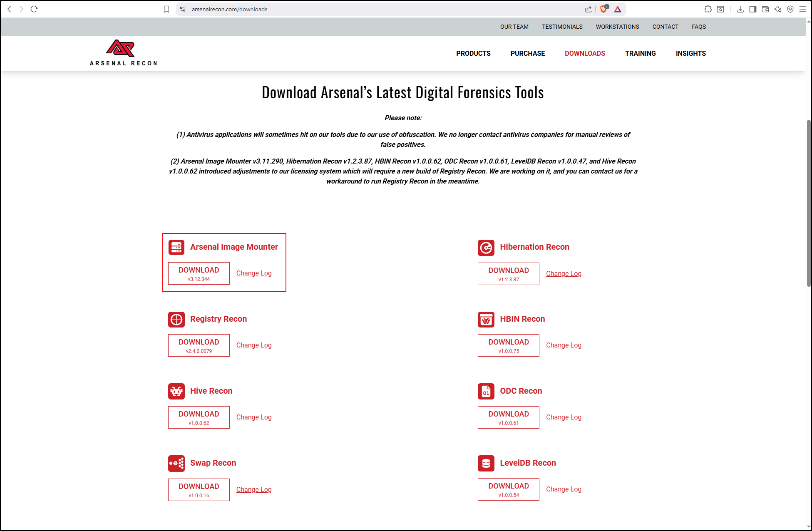Click the ODC Recon file icon
The height and width of the screenshot is (531, 812).
(x=486, y=391)
